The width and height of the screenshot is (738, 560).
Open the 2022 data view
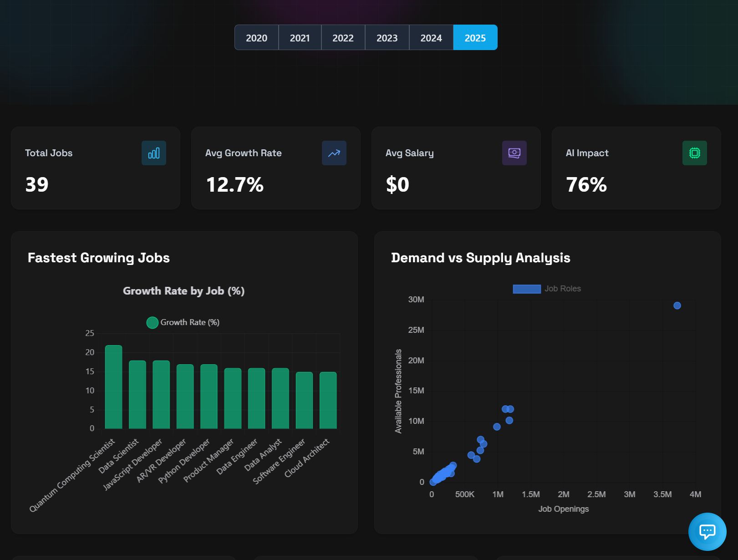(343, 37)
